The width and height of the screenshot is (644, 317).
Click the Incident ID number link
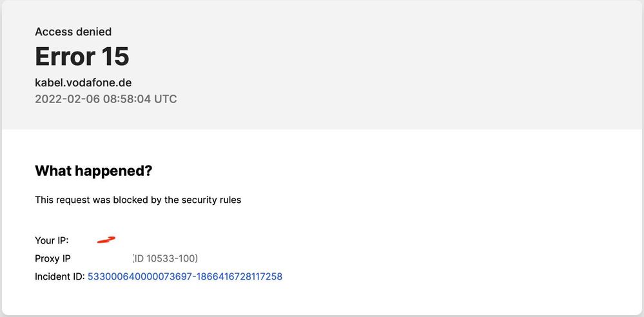[x=185, y=277]
